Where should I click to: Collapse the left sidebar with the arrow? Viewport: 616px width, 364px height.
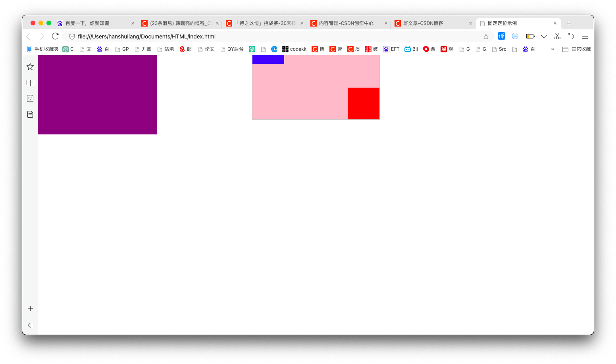tap(30, 325)
